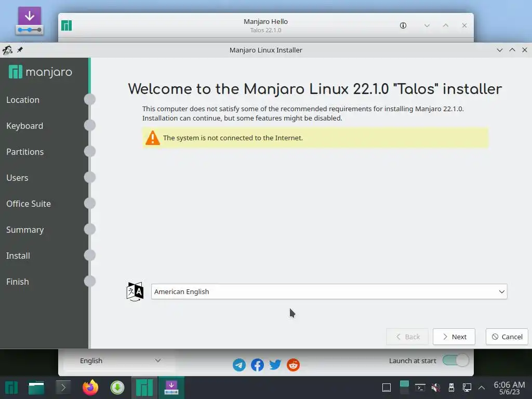
Task: Select the Summary step in sidebar
Action: (x=25, y=230)
